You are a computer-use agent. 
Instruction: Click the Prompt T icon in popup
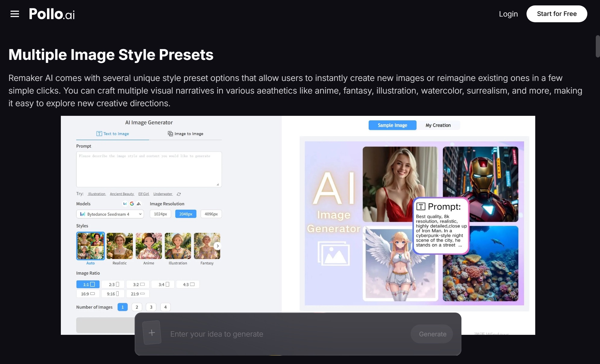click(x=421, y=206)
